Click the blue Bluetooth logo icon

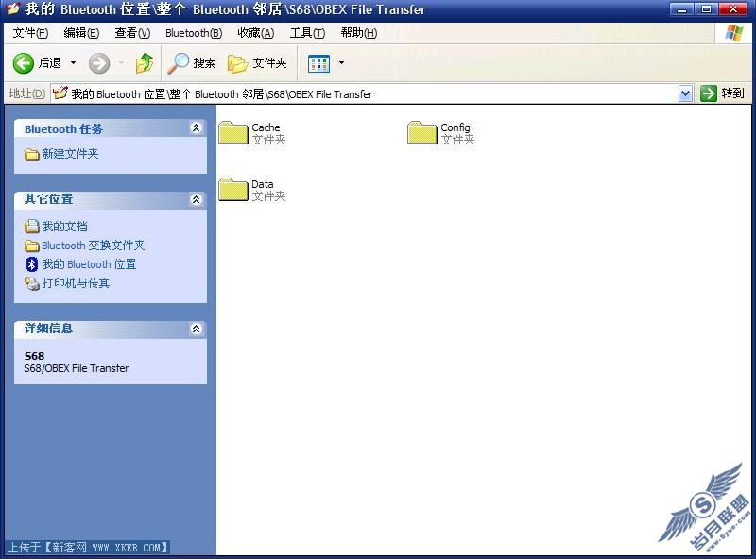(x=32, y=264)
